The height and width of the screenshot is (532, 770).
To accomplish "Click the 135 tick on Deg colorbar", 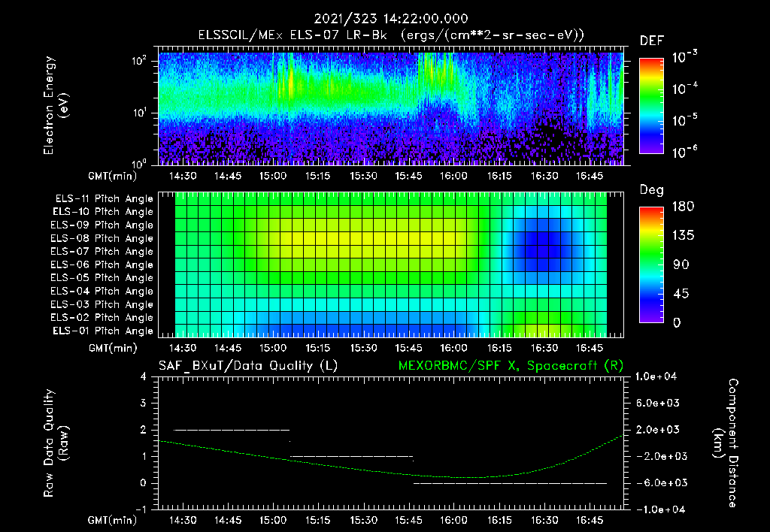I will tap(683, 236).
